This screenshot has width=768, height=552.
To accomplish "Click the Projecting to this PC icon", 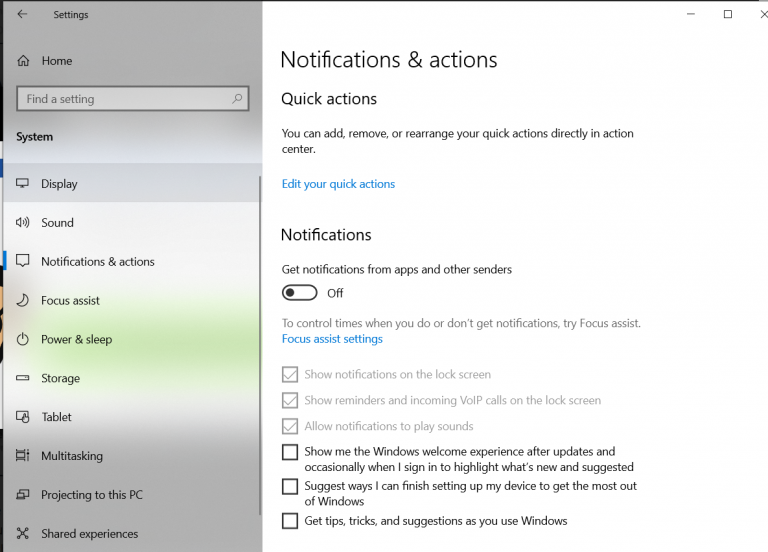I will [23, 494].
